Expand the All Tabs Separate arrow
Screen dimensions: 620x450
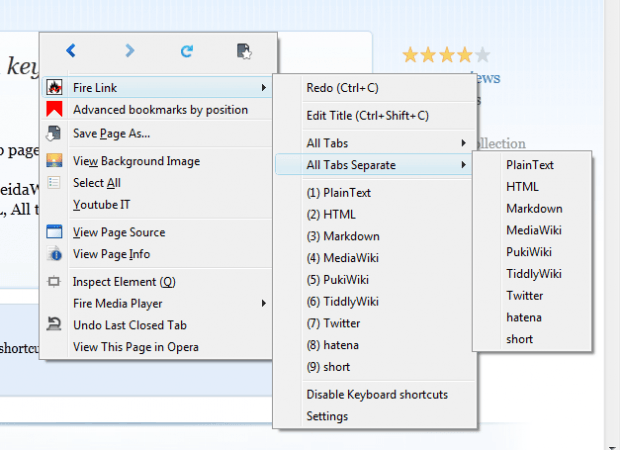coord(463,164)
